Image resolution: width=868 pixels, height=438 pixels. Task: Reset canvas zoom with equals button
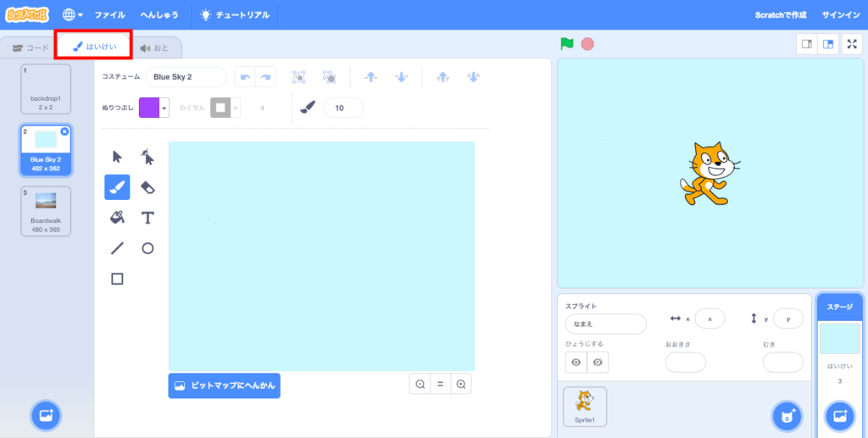click(441, 384)
